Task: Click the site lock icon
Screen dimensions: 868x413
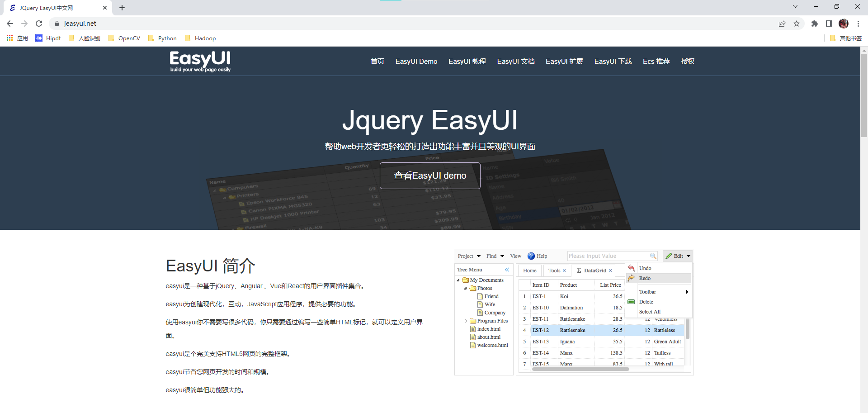Action: click(x=57, y=24)
